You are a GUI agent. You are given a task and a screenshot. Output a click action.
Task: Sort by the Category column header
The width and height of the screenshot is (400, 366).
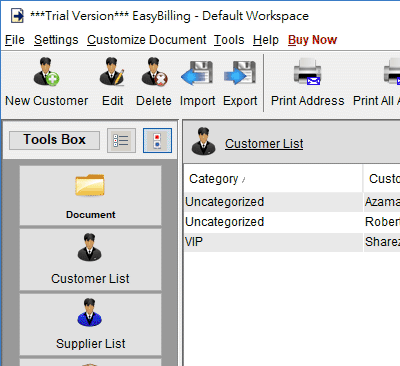coord(273,179)
